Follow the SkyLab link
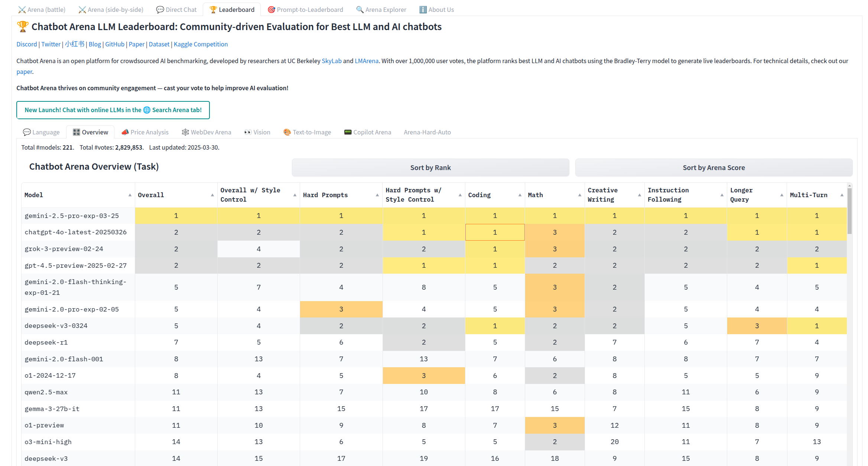 click(x=331, y=61)
